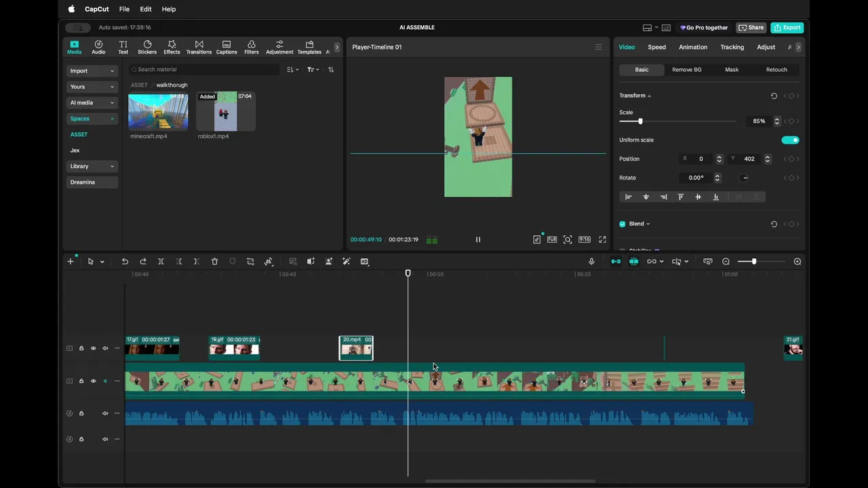This screenshot has width=868, height=488.
Task: Toggle auto snapping in timeline toolbar
Action: point(633,262)
